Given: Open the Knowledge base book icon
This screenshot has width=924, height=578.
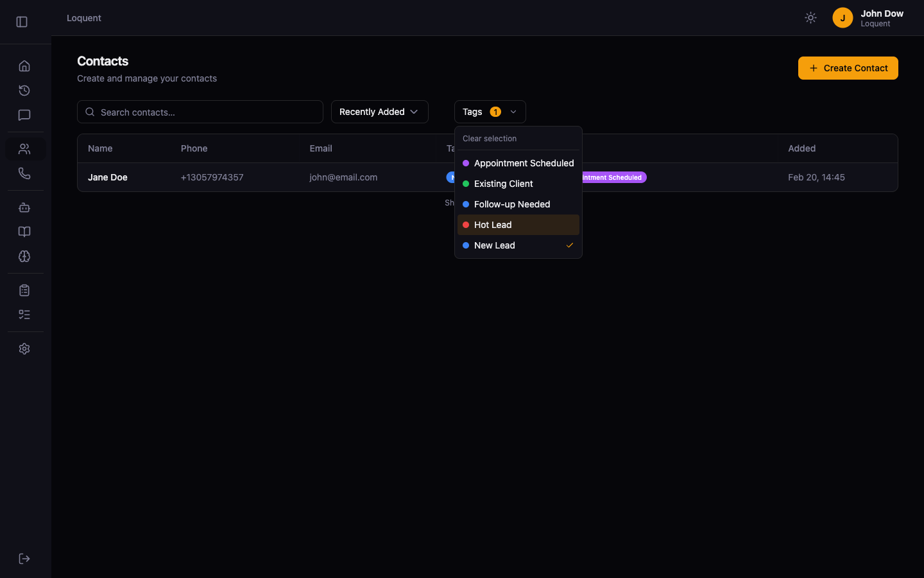Looking at the screenshot, I should click(24, 231).
